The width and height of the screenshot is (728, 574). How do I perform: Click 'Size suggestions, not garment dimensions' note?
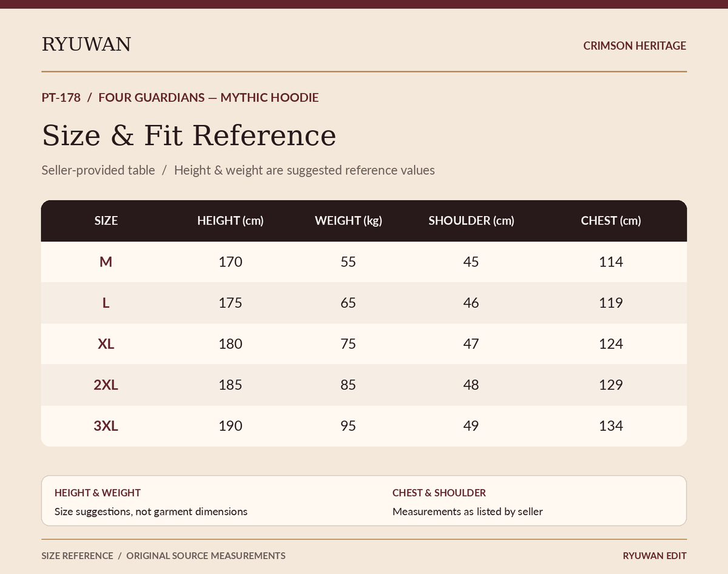pyautogui.click(x=151, y=512)
